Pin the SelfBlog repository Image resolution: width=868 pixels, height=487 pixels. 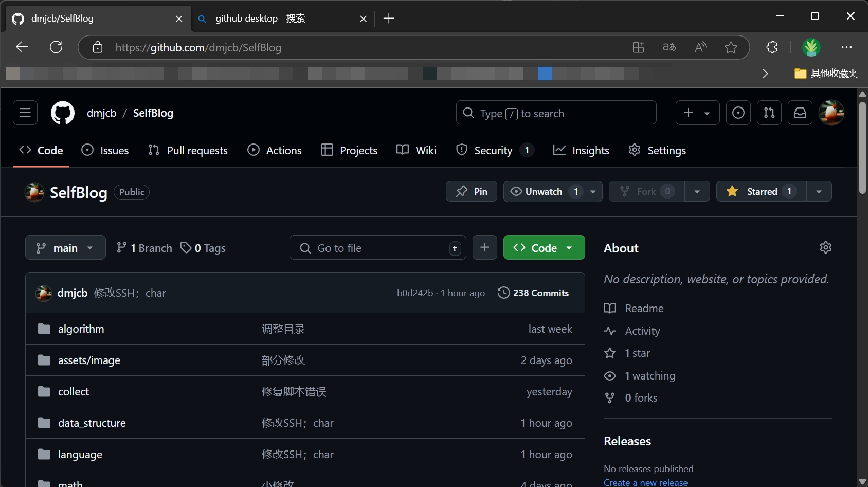[472, 191]
